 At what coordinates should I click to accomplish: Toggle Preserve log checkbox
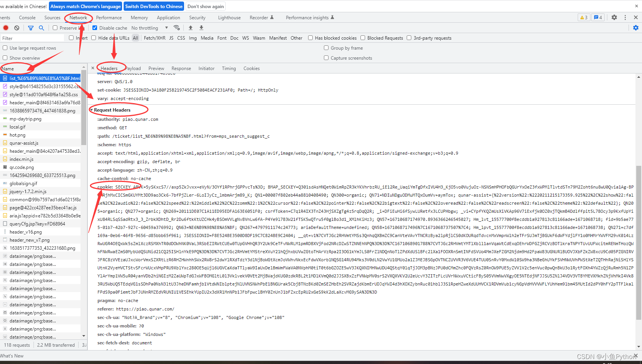[x=55, y=28]
